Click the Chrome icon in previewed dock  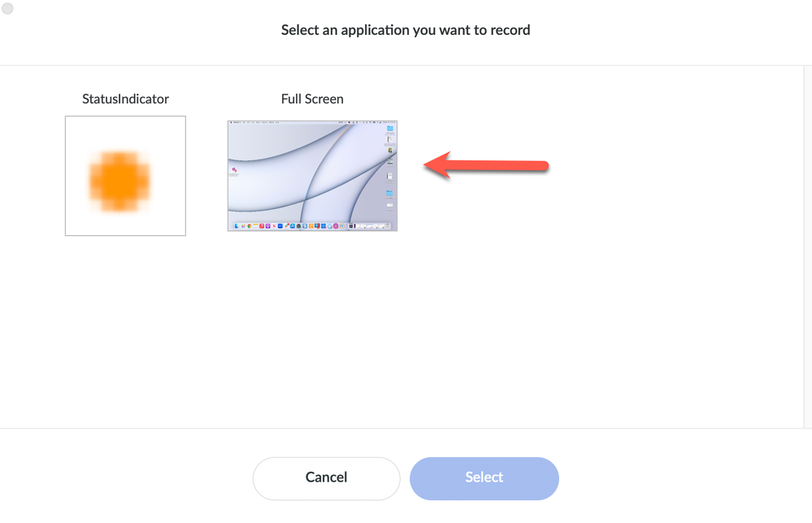pos(250,226)
